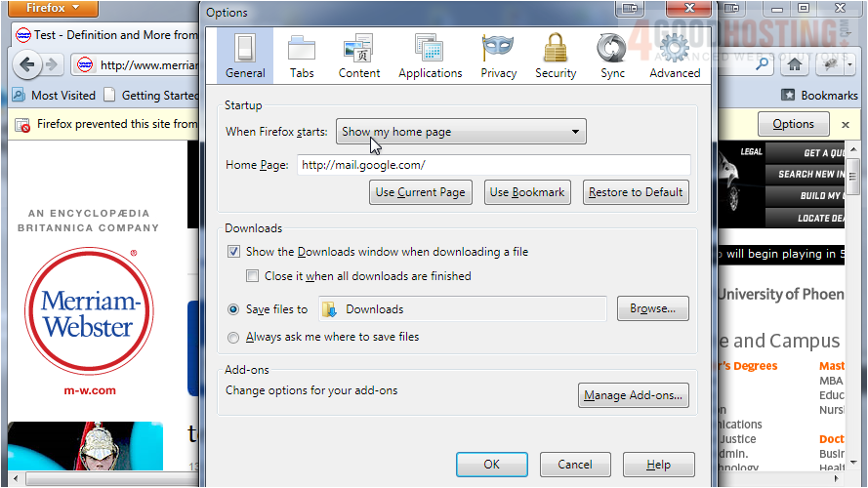This screenshot has width=868, height=488.
Task: Open the Tabs options panel
Action: 302,56
